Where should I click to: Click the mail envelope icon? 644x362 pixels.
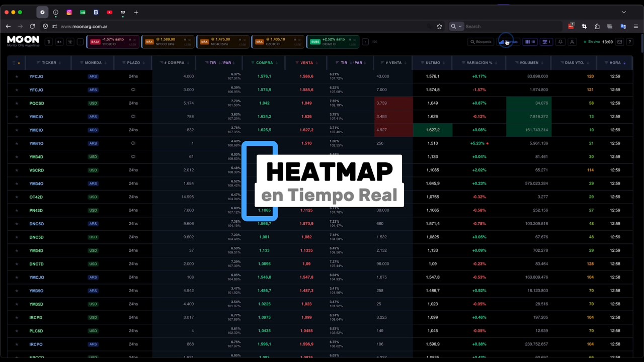tap(619, 42)
